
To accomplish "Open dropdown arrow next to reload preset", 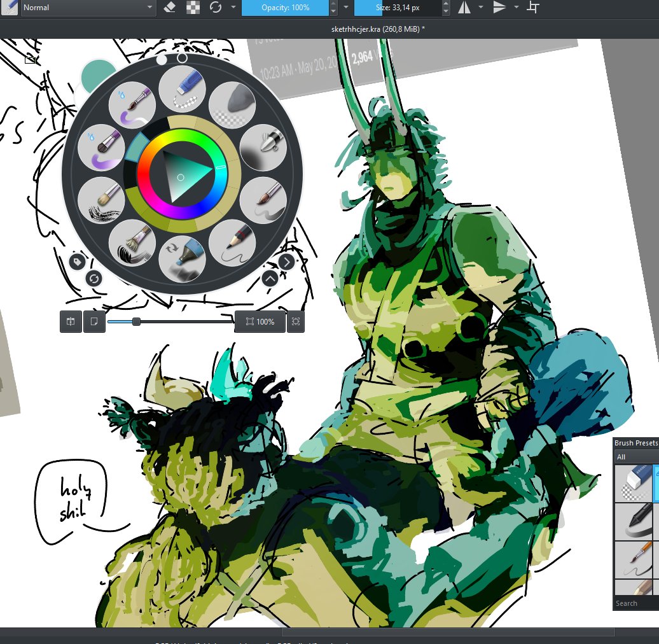I will (x=233, y=7).
